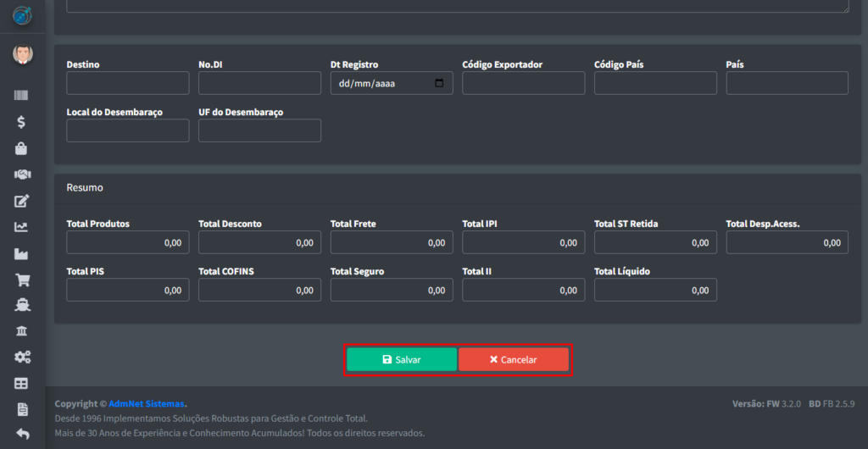This screenshot has width=868, height=449.
Task: Click the No.DI text field
Action: (x=259, y=83)
